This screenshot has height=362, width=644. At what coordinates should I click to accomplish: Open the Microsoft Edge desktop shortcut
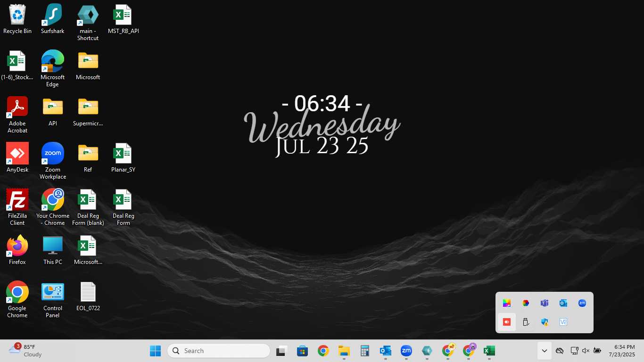coord(52,68)
